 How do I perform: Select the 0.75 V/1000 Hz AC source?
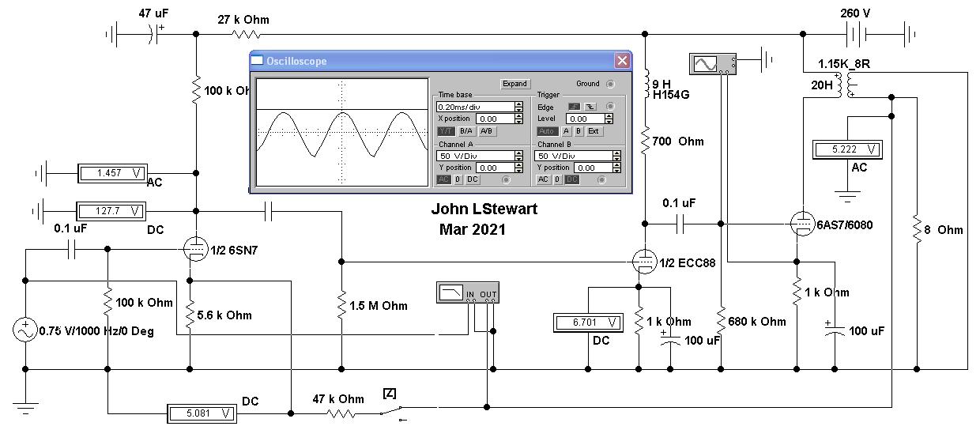[24, 330]
